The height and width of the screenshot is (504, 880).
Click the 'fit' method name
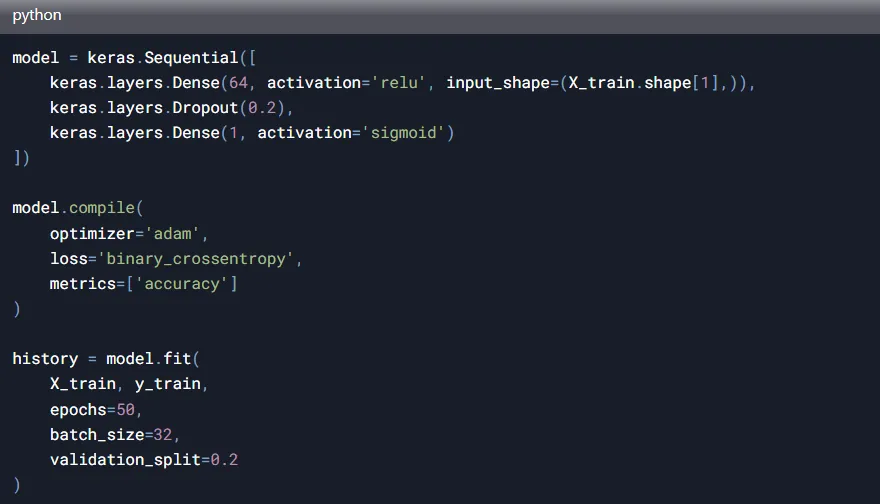coord(177,358)
